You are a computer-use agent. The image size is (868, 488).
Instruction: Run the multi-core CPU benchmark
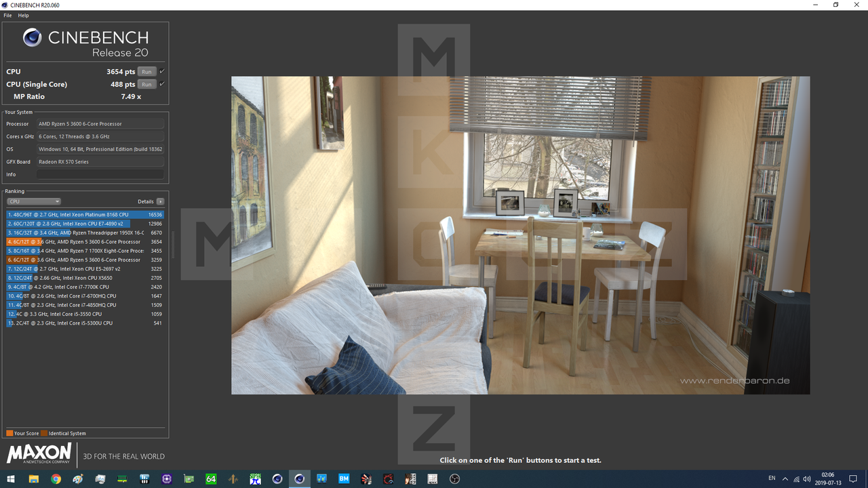coord(147,71)
